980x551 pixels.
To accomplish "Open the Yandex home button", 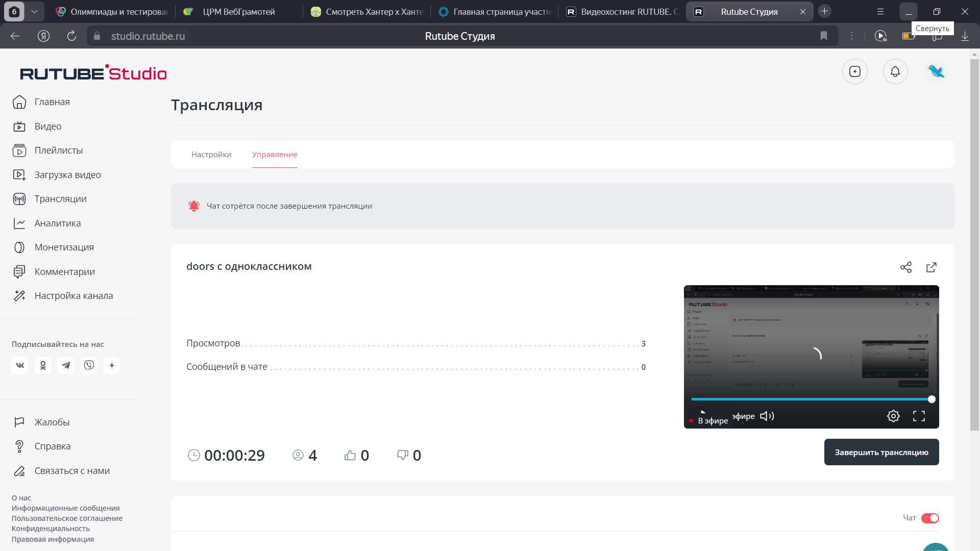I will 43,36.
